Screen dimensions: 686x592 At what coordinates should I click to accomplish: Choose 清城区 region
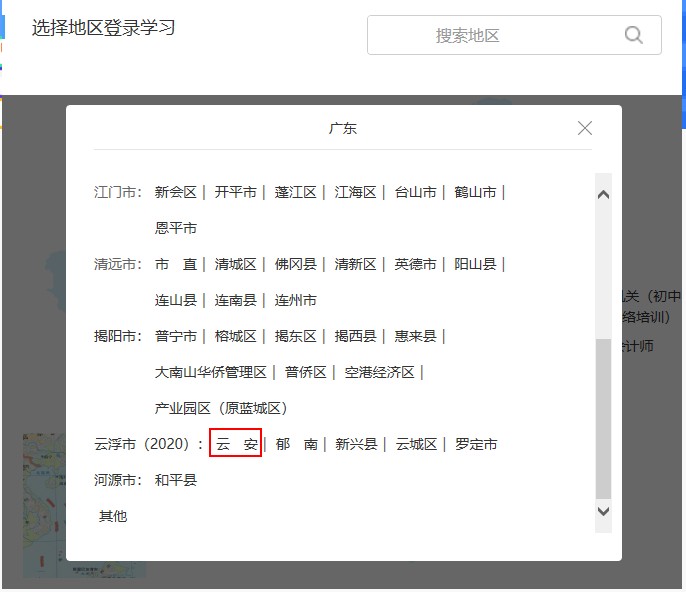pos(235,264)
